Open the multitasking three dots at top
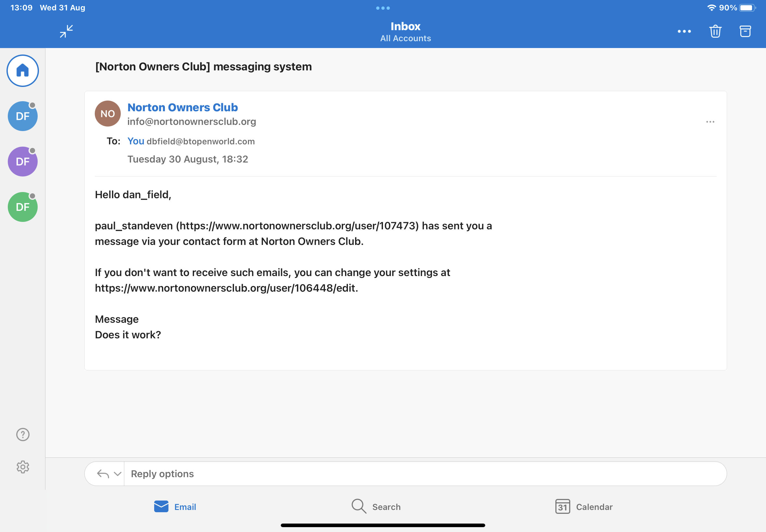 [383, 8]
